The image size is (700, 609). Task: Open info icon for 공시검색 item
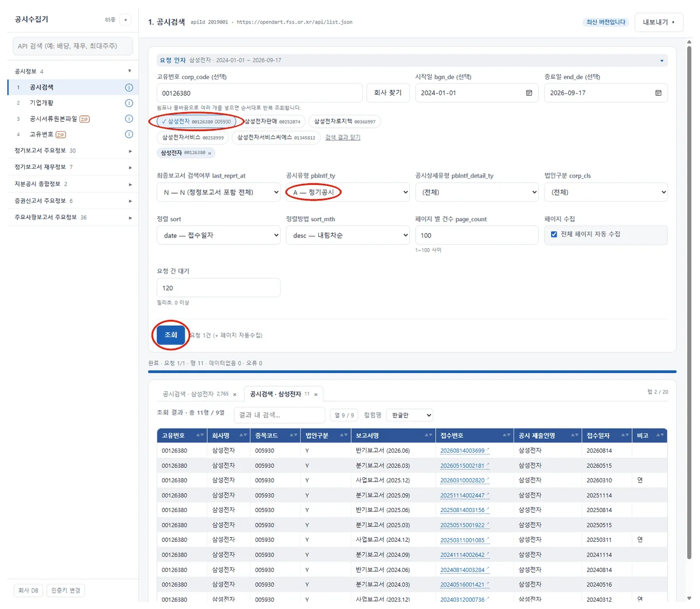click(129, 87)
